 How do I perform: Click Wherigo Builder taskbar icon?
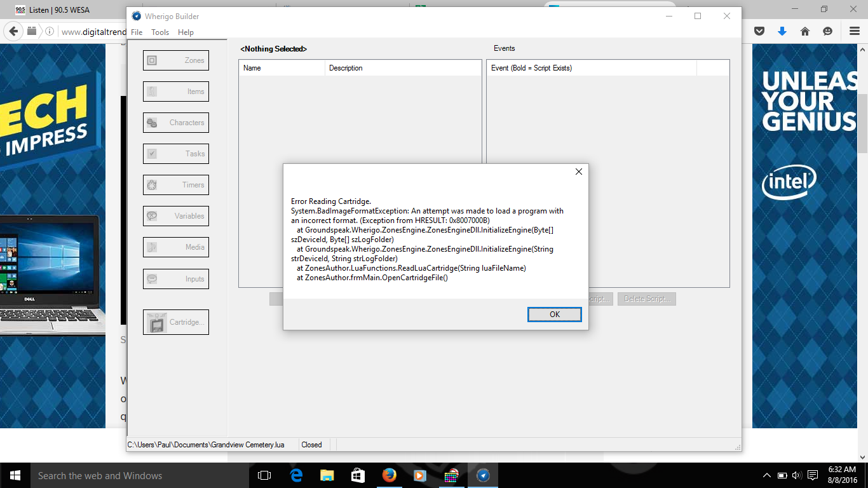[482, 475]
